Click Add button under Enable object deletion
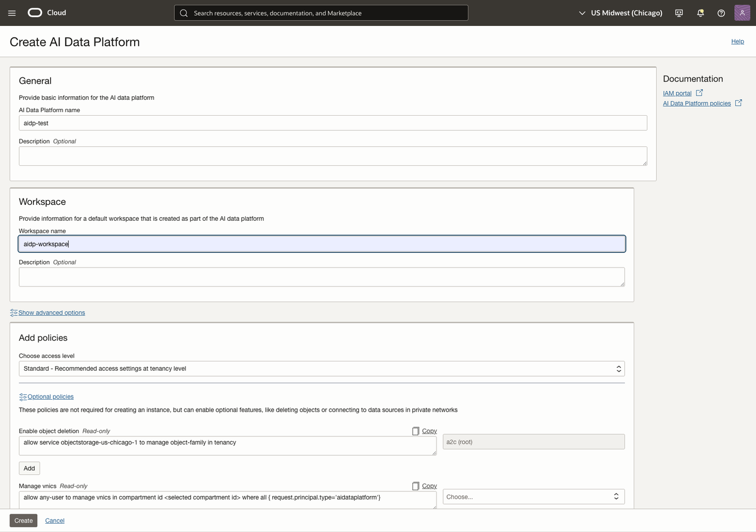This screenshot has width=756, height=532. 30,468
